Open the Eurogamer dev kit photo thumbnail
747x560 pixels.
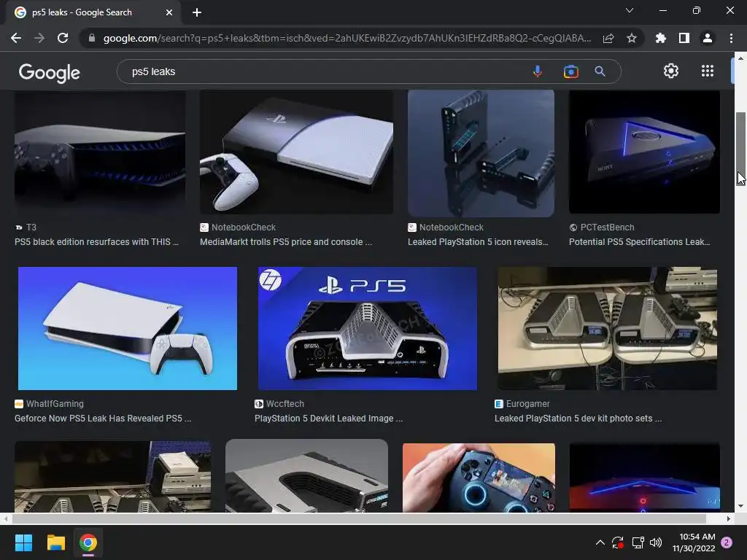(608, 328)
